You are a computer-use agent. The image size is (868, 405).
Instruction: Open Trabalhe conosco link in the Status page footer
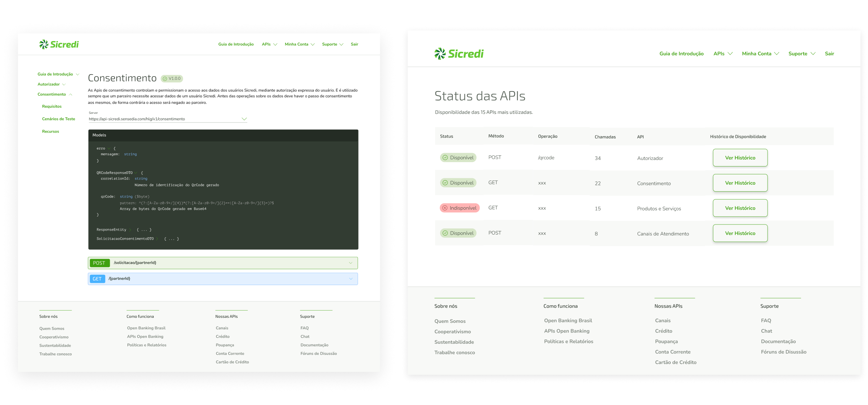[455, 352]
